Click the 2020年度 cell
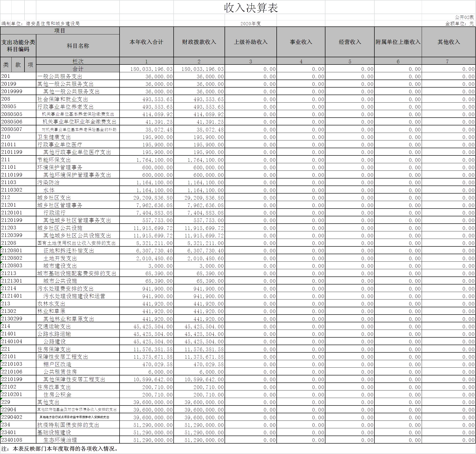 [x=250, y=24]
